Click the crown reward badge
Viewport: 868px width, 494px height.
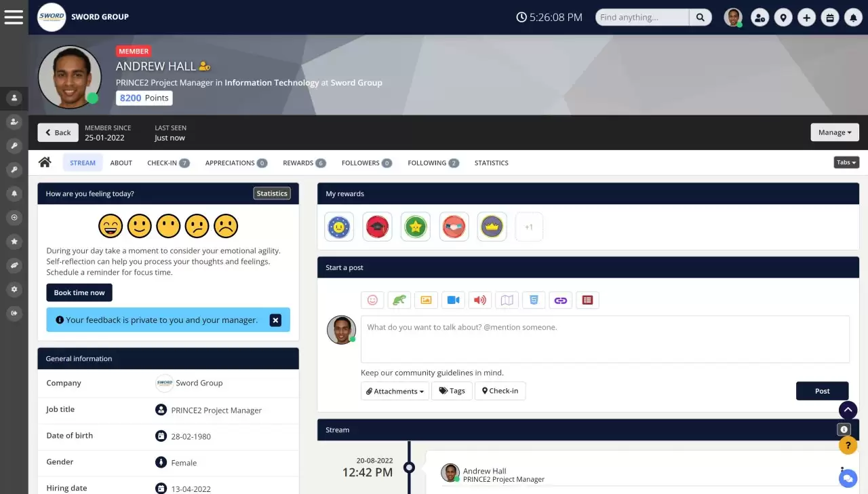[492, 227]
